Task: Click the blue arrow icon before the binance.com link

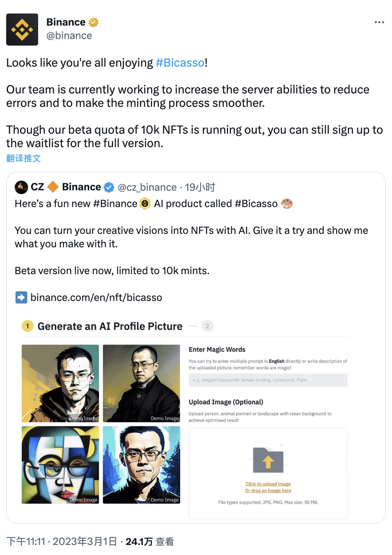Action: coord(21,297)
